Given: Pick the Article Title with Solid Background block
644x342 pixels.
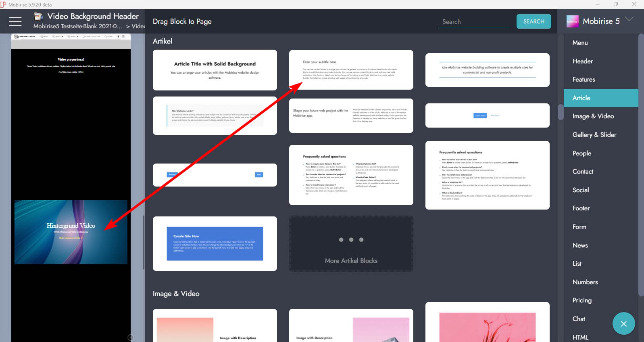Looking at the screenshot, I should point(215,70).
